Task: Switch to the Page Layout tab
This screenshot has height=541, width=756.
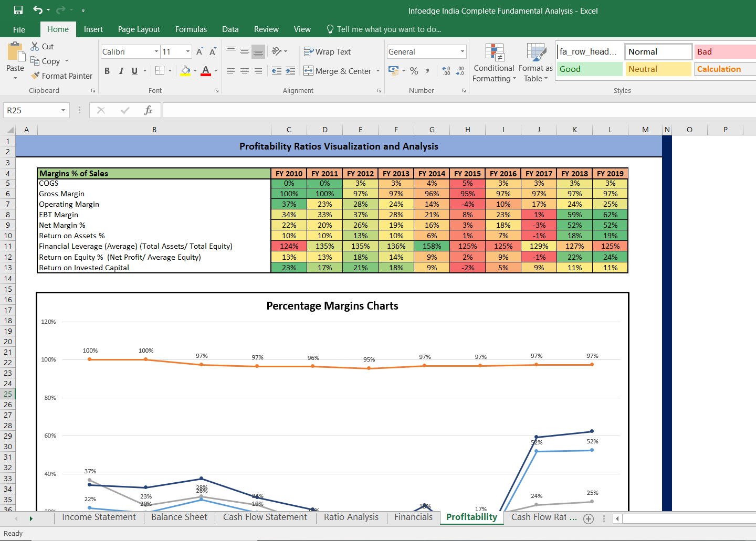Action: (139, 29)
